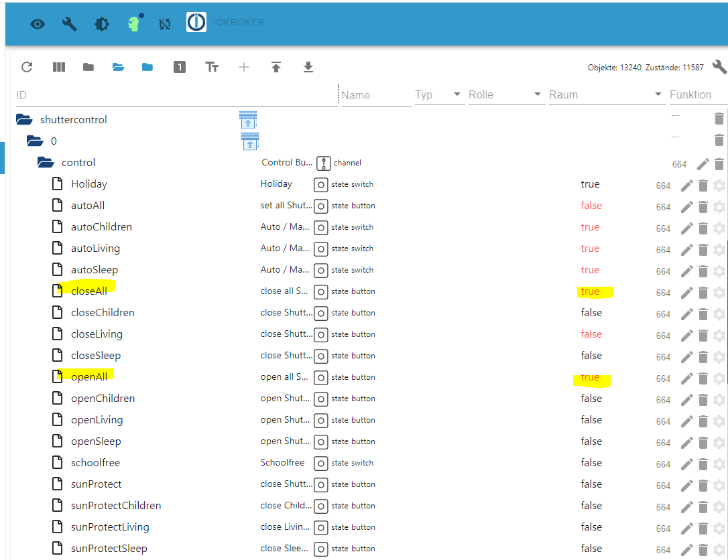Click the channel type icon of control

point(324,163)
